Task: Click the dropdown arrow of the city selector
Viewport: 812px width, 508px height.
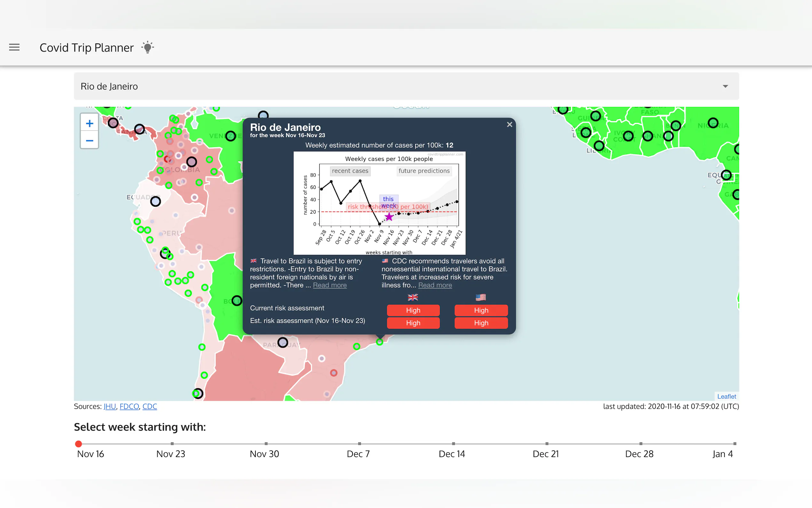Action: coord(725,86)
